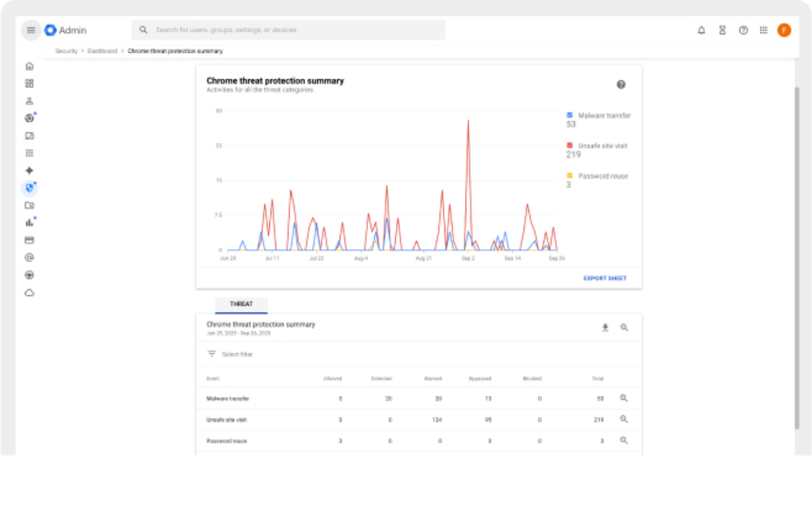Screen dimensions: 812x516
Task: Click the Select filter field
Action: pyautogui.click(x=237, y=354)
